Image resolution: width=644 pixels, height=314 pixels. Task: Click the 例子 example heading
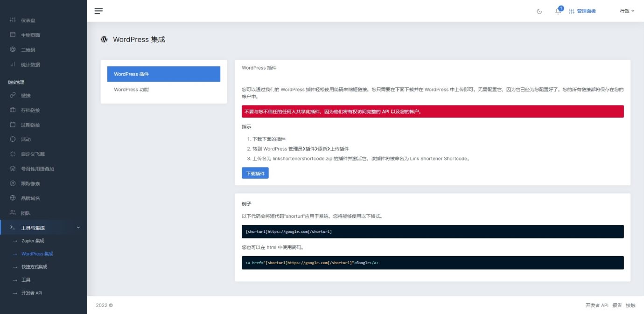click(x=246, y=204)
